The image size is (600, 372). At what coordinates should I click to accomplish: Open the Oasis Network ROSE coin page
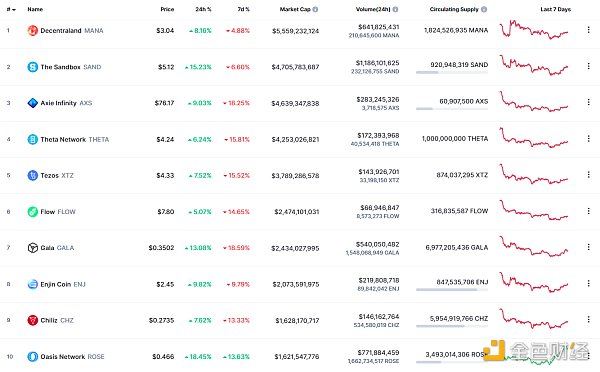(72, 357)
